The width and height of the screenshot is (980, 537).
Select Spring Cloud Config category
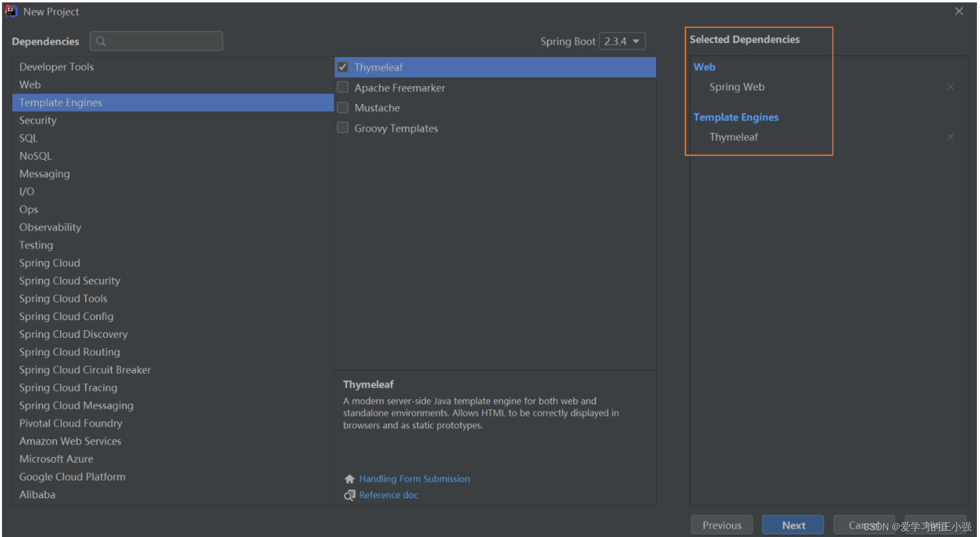tap(173, 316)
